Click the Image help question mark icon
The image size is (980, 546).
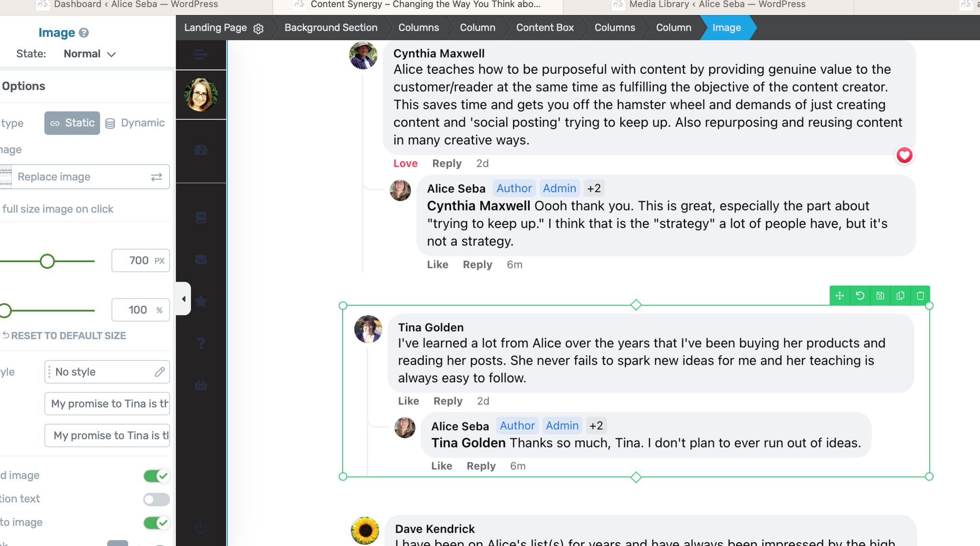tap(84, 33)
